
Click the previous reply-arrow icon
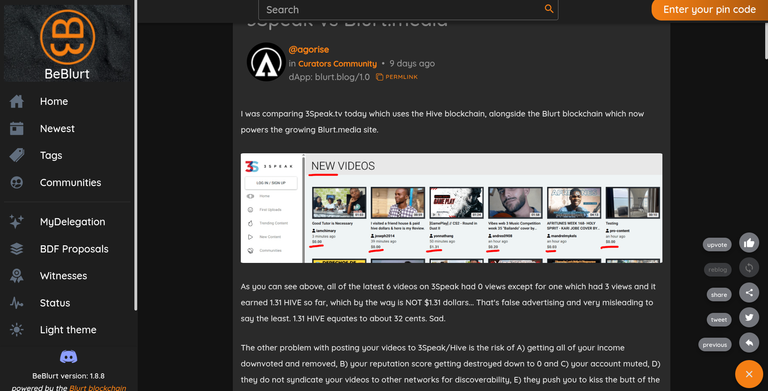coord(749,342)
